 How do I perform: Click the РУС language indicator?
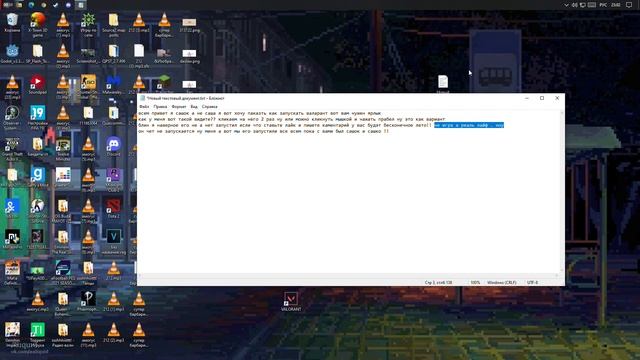[x=603, y=5]
